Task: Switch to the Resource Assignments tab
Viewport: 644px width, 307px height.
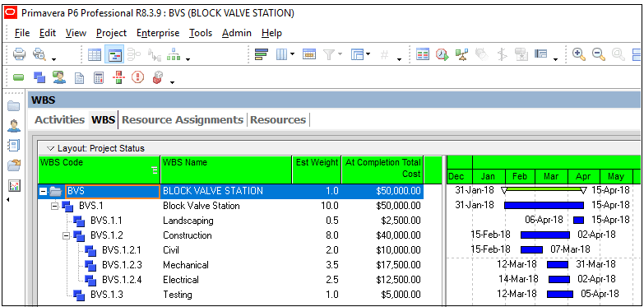Action: [183, 119]
